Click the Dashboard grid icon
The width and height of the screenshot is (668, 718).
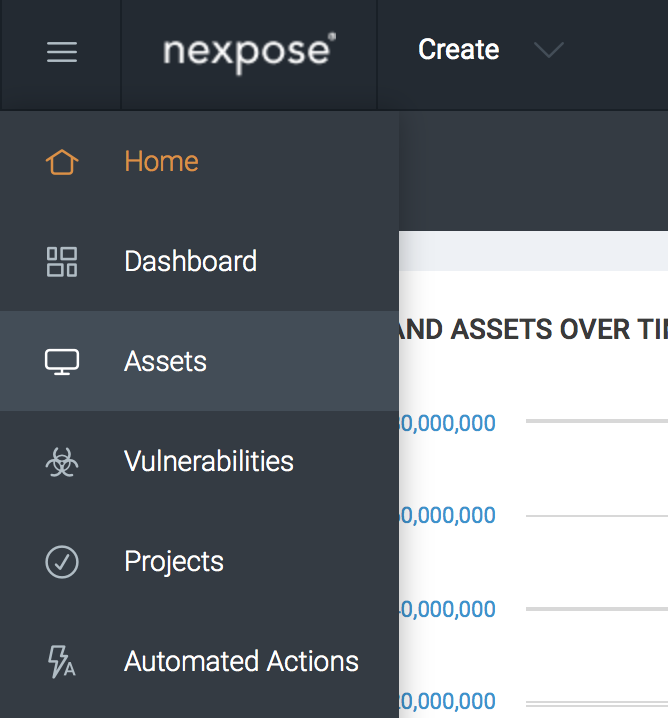(x=62, y=262)
